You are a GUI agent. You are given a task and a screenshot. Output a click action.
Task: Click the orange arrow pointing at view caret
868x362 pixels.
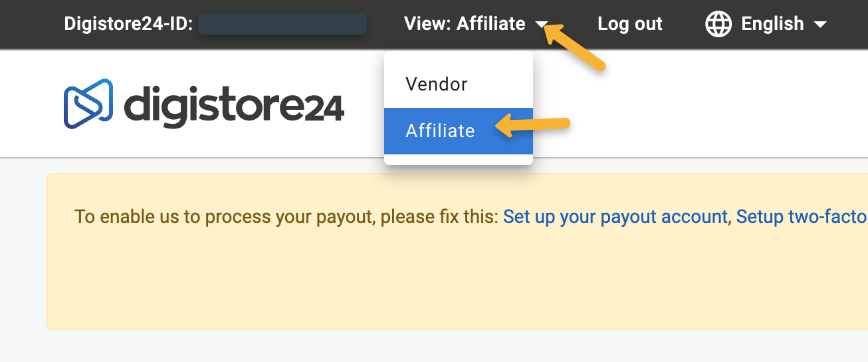click(x=575, y=47)
